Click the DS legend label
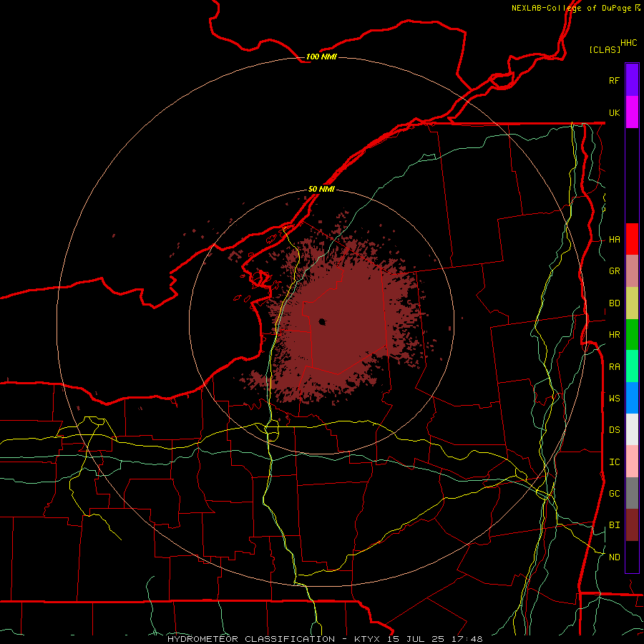 click(614, 430)
